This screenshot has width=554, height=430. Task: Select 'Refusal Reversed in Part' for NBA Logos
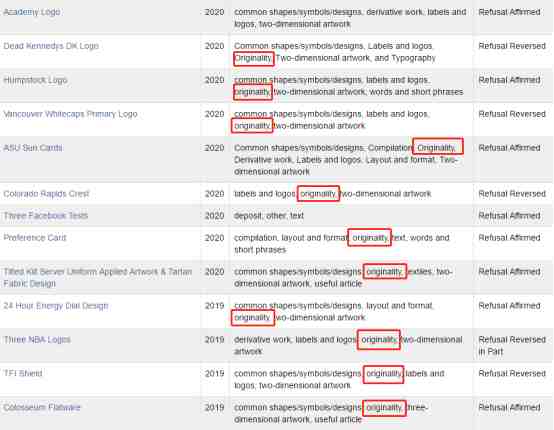coord(512,346)
